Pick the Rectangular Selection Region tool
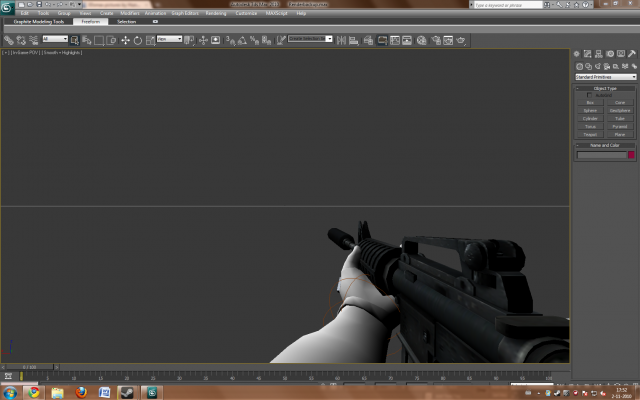The width and height of the screenshot is (640, 400). (x=99, y=40)
